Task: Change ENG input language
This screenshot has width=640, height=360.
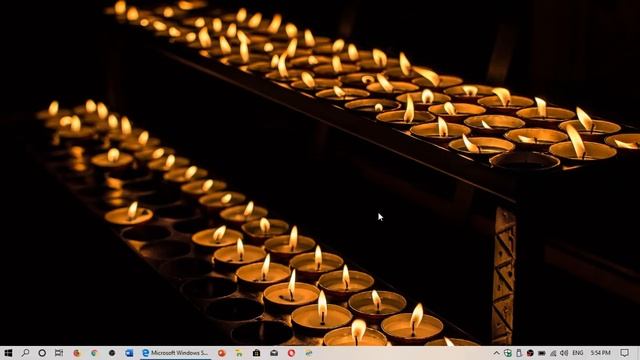Action: click(578, 353)
